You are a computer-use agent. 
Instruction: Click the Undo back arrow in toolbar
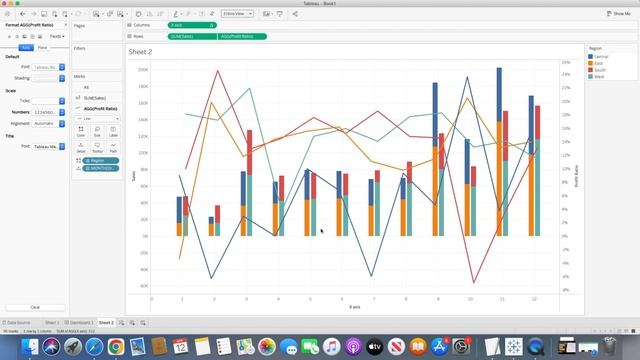pos(23,14)
